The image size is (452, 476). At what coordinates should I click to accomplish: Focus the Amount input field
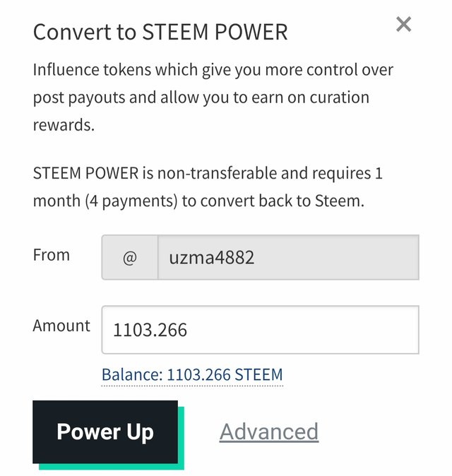[260, 329]
